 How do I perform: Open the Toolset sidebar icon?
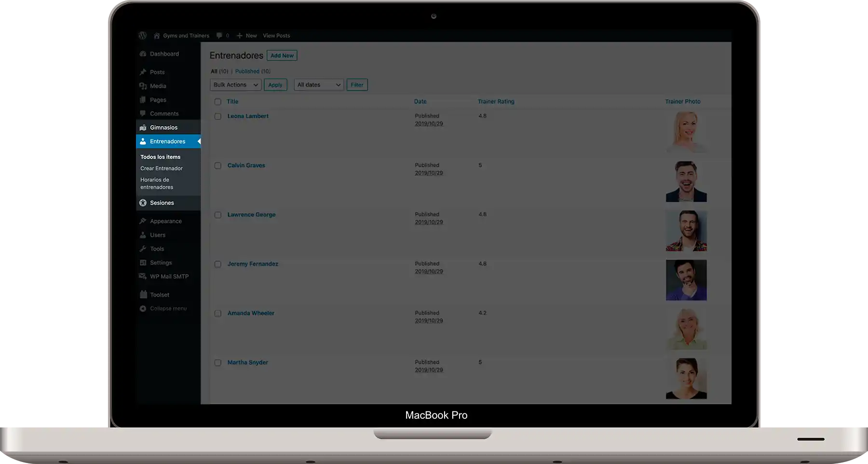[x=143, y=294]
